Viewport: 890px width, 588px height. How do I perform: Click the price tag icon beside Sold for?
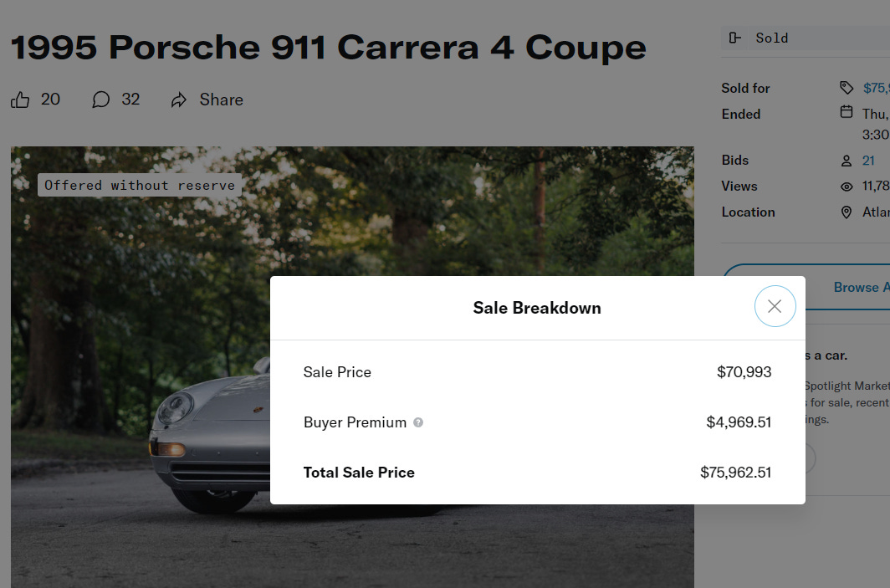click(x=847, y=88)
